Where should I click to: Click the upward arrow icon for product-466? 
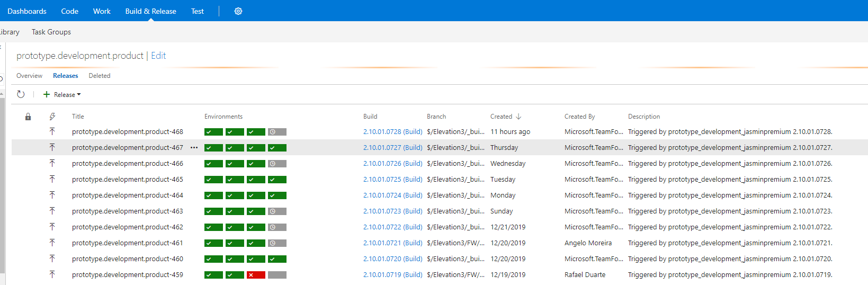coord(52,163)
